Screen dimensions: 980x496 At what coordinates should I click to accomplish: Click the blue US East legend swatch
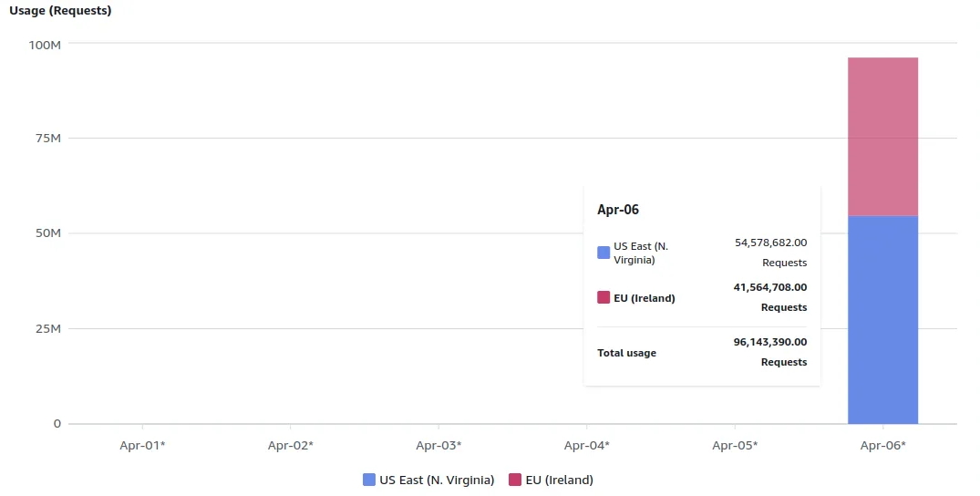(x=369, y=480)
